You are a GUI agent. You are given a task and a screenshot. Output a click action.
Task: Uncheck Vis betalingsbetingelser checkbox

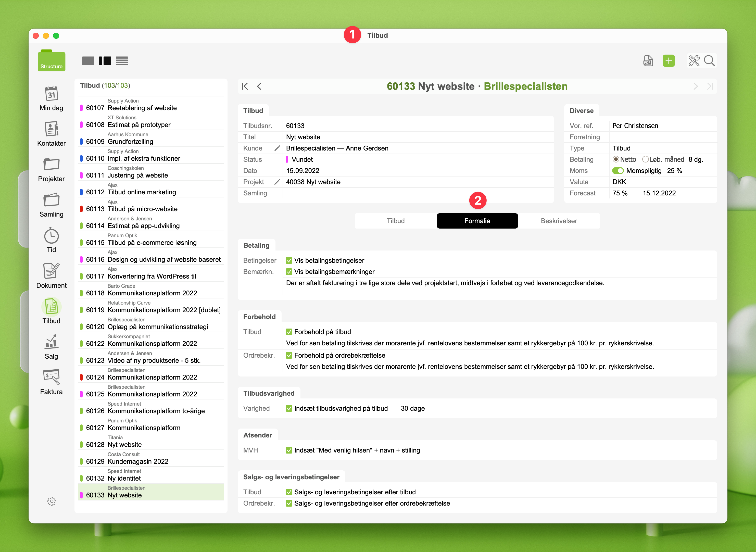(289, 261)
